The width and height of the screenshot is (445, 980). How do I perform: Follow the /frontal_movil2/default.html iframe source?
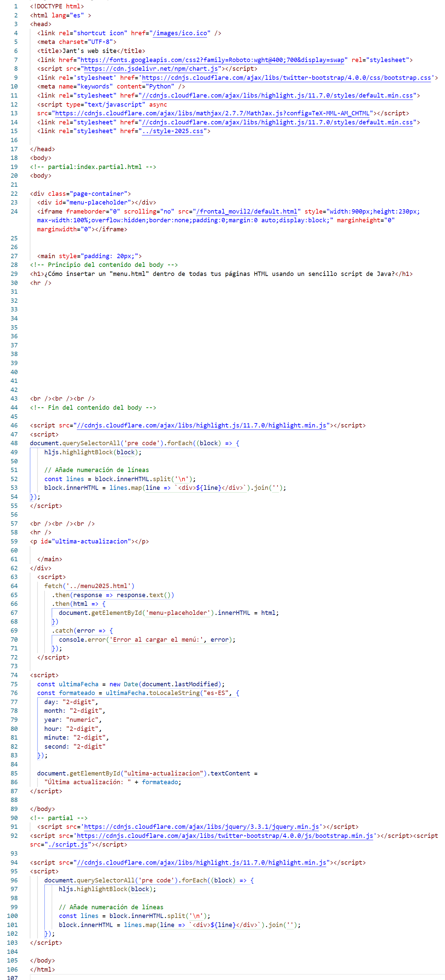[247, 212]
